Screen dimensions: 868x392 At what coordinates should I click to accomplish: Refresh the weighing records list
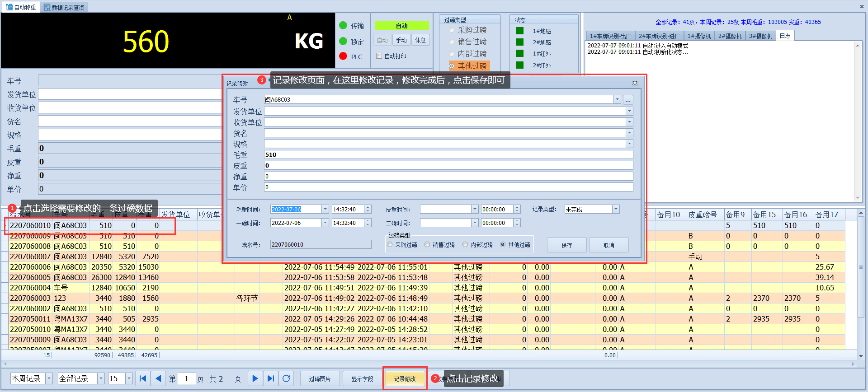tap(286, 378)
